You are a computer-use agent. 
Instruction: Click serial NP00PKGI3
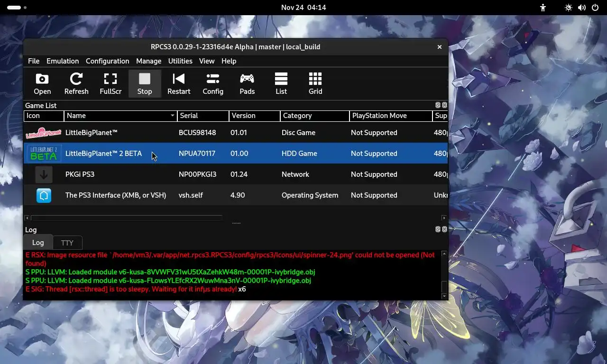click(x=198, y=174)
